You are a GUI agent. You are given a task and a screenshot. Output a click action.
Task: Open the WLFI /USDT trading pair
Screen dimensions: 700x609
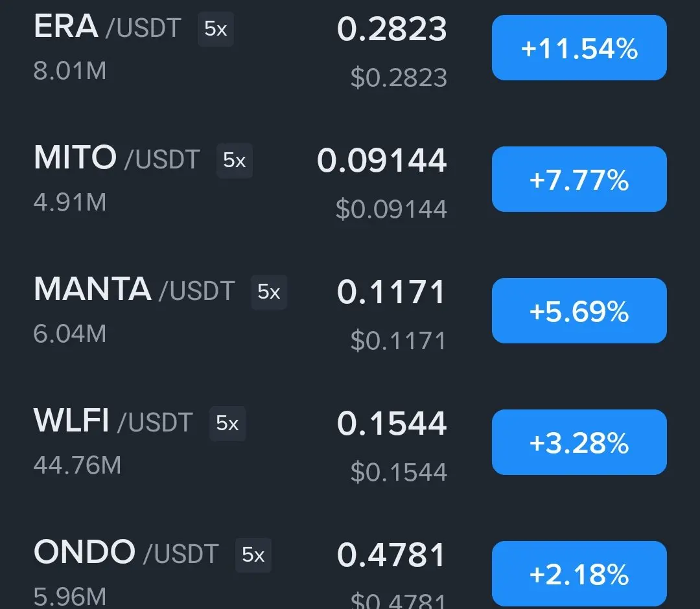(x=113, y=420)
